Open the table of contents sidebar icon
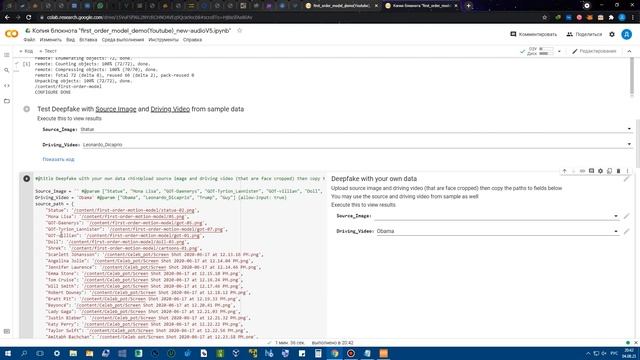 (x=7, y=55)
